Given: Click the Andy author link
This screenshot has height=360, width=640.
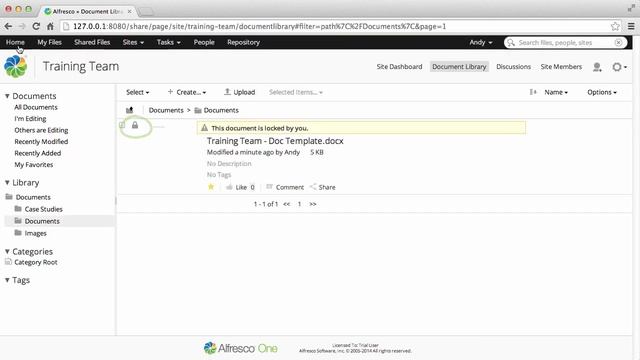Looking at the screenshot, I should [x=292, y=152].
